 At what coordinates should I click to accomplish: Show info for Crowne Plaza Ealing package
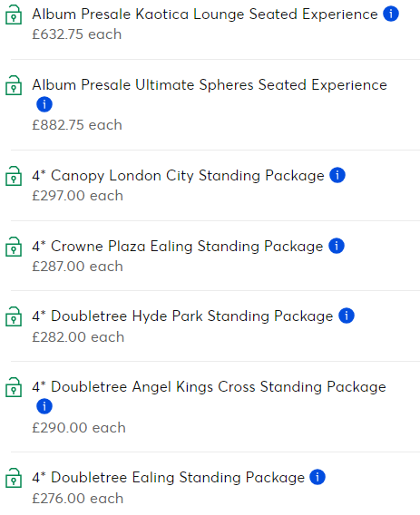[337, 246]
